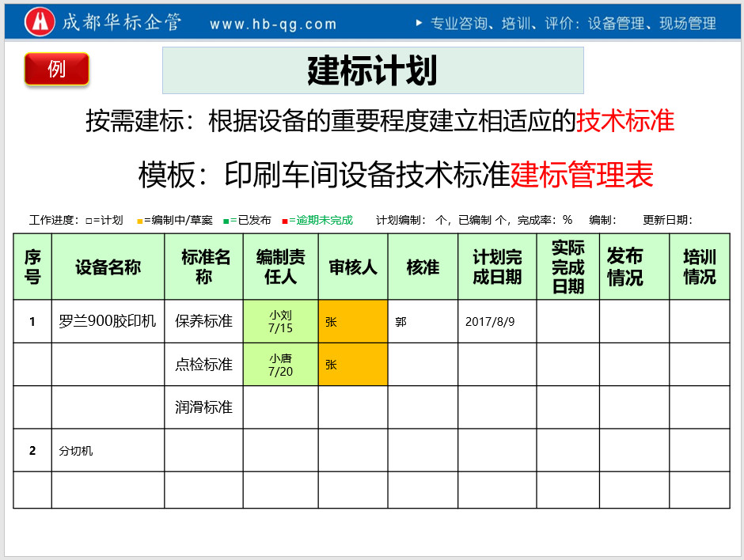Click the orange 审核人 cell for 点检标准

pyautogui.click(x=353, y=365)
